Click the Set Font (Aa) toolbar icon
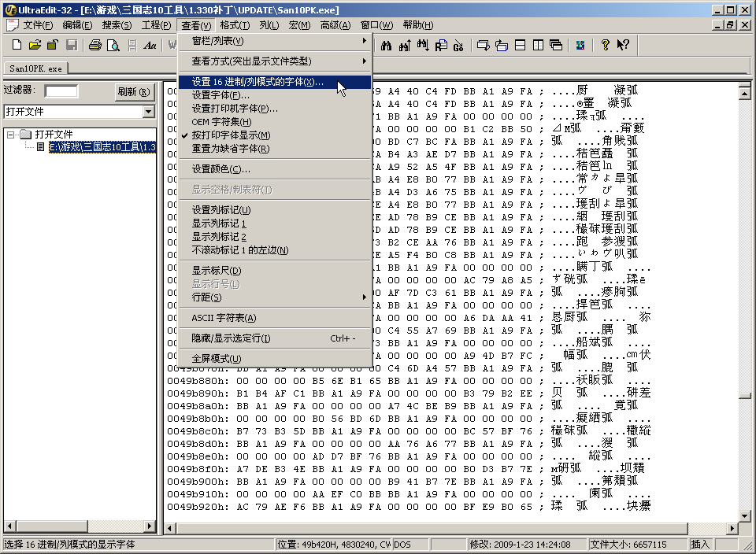The width and height of the screenshot is (756, 554). click(150, 46)
